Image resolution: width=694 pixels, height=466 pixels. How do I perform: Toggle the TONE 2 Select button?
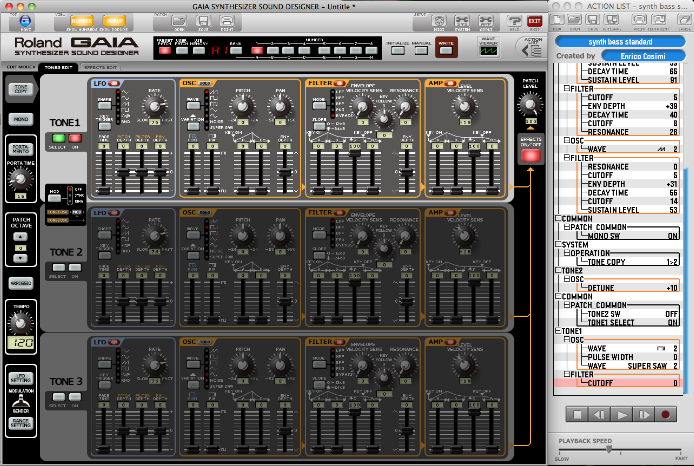[x=58, y=267]
